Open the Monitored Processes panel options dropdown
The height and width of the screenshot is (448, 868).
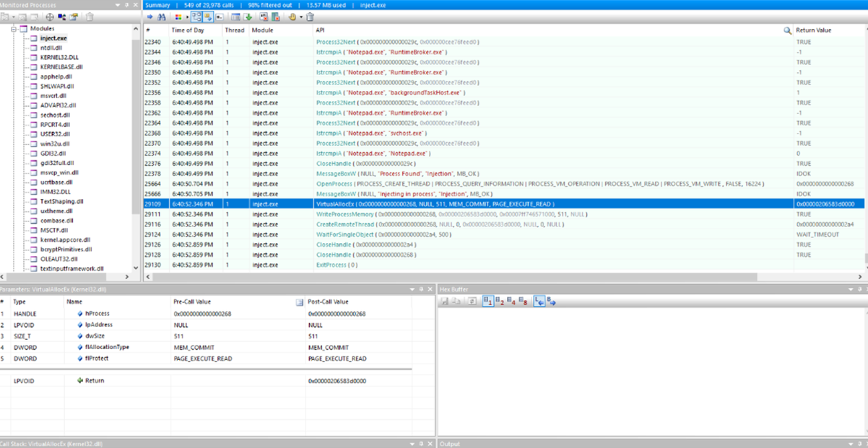118,6
